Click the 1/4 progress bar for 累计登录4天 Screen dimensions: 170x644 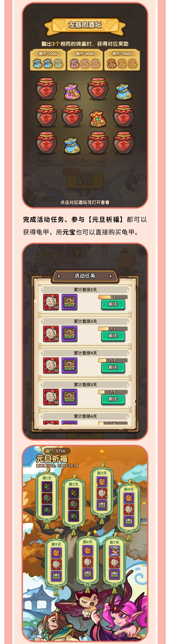pos(113,360)
